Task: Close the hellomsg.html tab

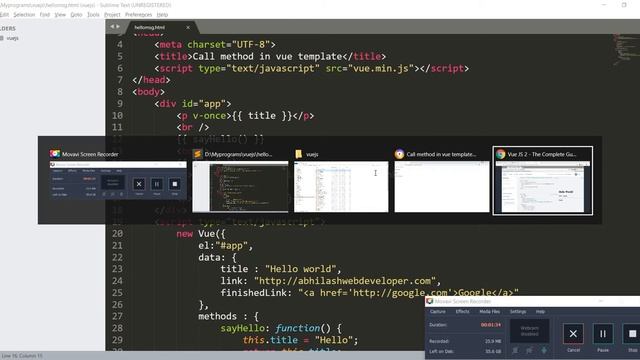Action: pos(188,27)
